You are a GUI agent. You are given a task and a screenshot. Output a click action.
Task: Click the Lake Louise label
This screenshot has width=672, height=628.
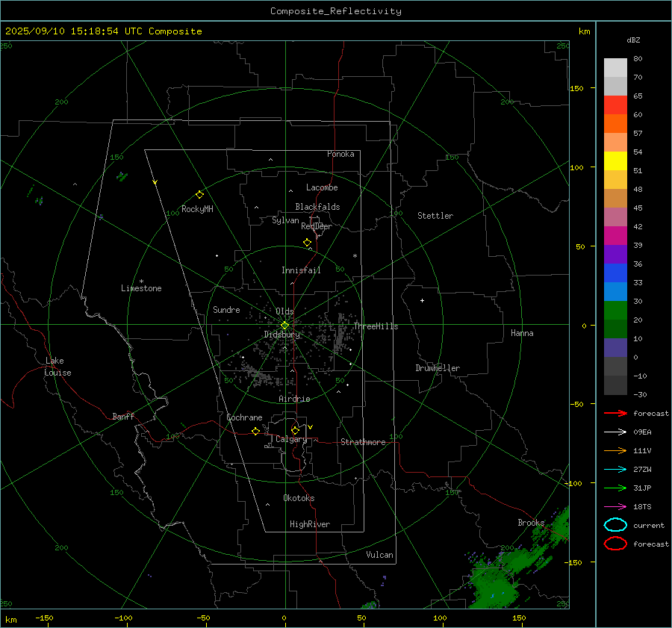tap(57, 367)
